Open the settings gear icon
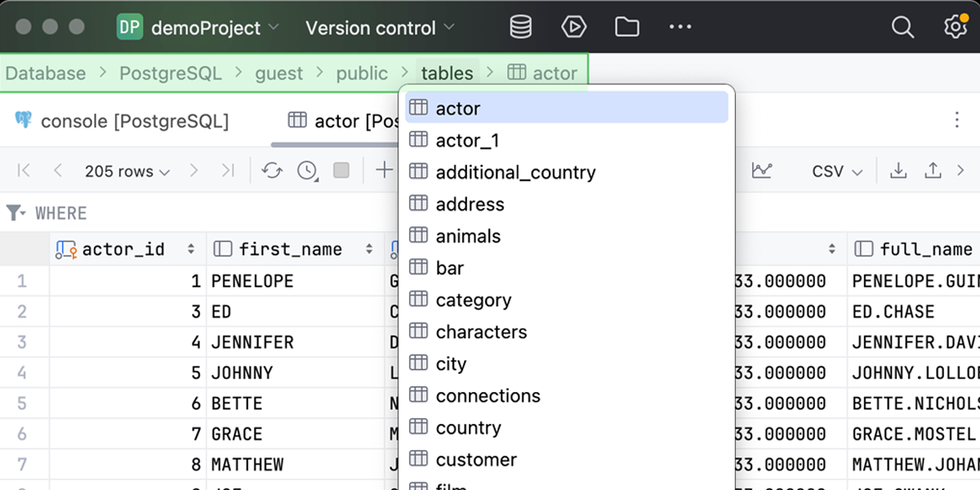This screenshot has width=980, height=490. [x=955, y=27]
